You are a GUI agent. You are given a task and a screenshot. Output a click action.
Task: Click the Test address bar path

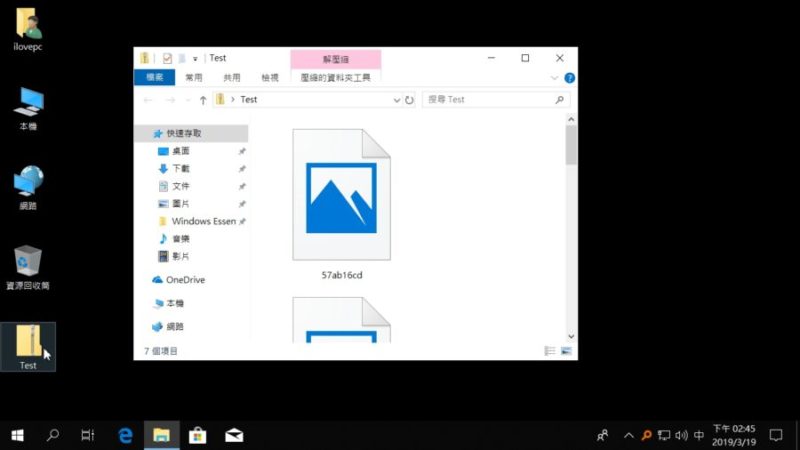[248, 99]
